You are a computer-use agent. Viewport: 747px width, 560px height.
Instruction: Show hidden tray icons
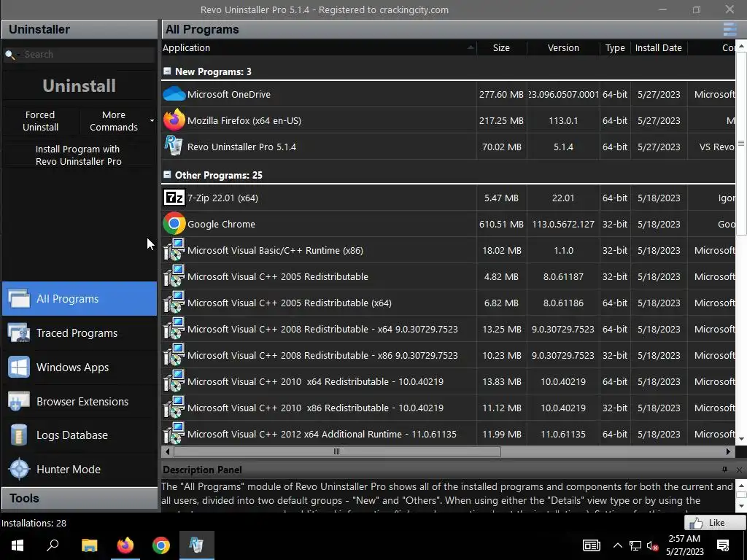pyautogui.click(x=617, y=545)
